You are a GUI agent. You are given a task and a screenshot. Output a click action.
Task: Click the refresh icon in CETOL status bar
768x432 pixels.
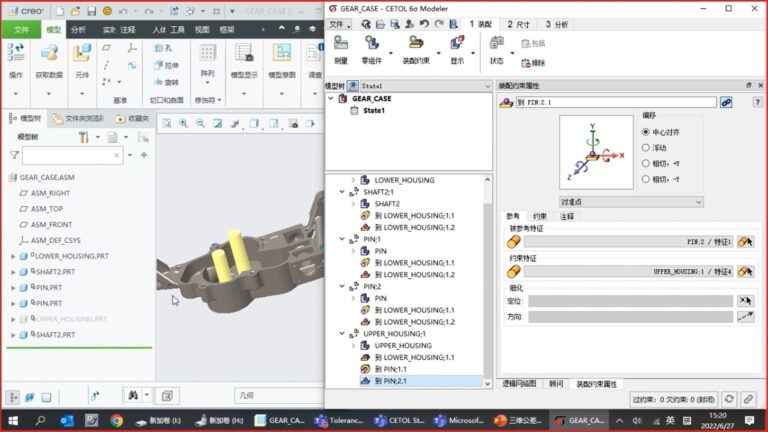pos(729,399)
